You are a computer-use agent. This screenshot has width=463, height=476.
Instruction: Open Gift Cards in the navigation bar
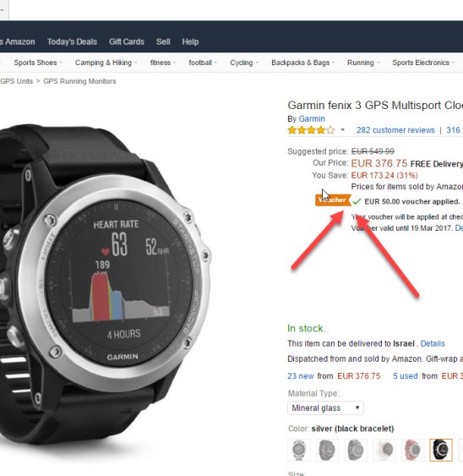point(127,41)
